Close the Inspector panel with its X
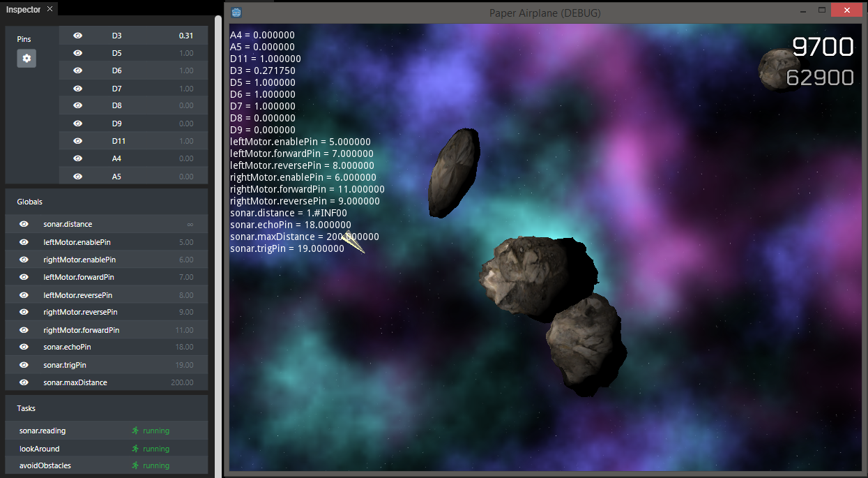The width and height of the screenshot is (868, 478). [49, 9]
